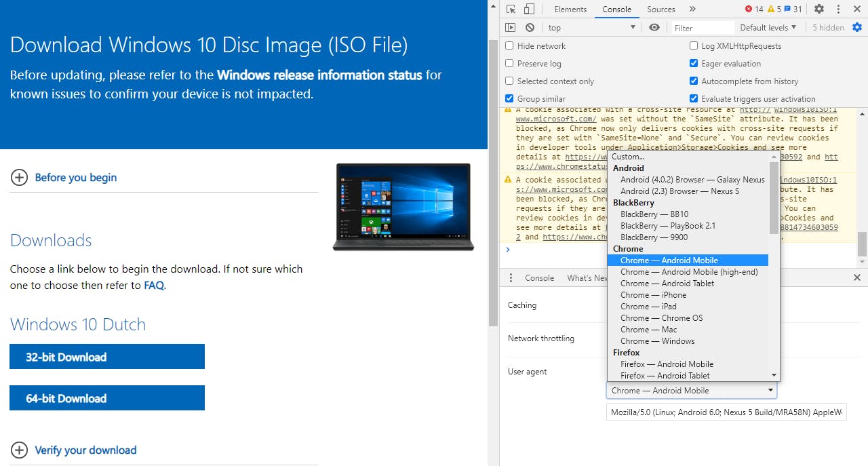The image size is (868, 466).
Task: Select Firefox — Android Mobile option
Action: (688, 364)
